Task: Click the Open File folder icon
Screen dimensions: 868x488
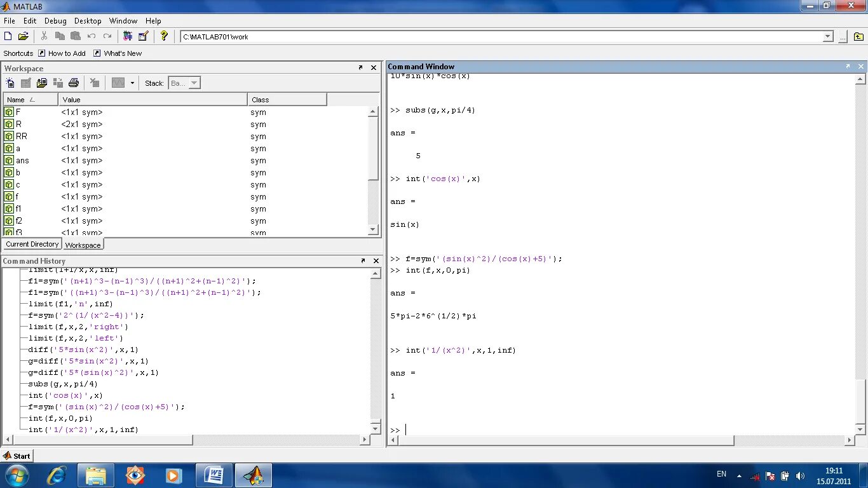Action: tap(23, 36)
